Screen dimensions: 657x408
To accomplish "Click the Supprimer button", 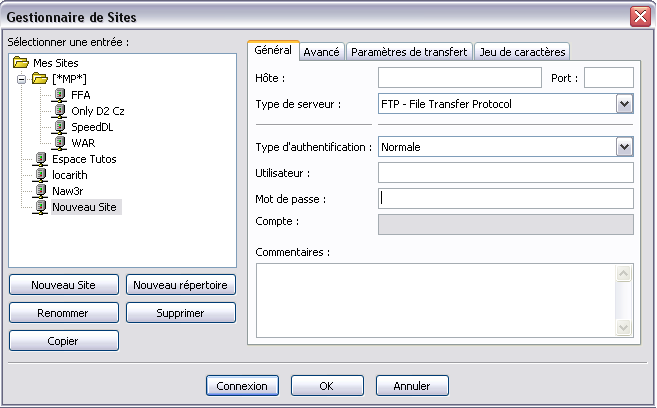I will point(181,313).
